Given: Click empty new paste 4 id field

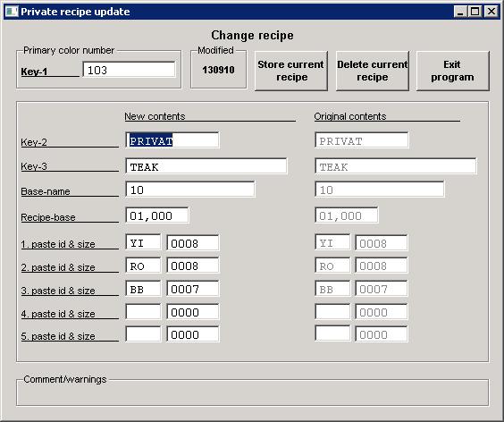Looking at the screenshot, I should tap(143, 312).
